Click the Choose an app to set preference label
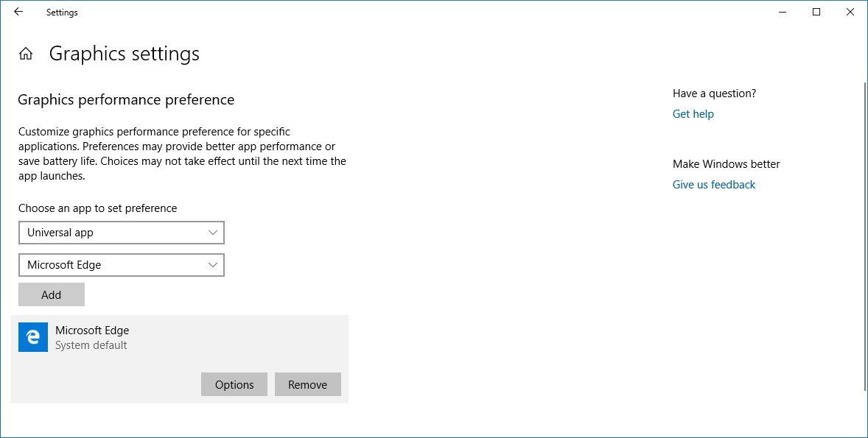Screen dimensions: 868x438 (x=97, y=208)
